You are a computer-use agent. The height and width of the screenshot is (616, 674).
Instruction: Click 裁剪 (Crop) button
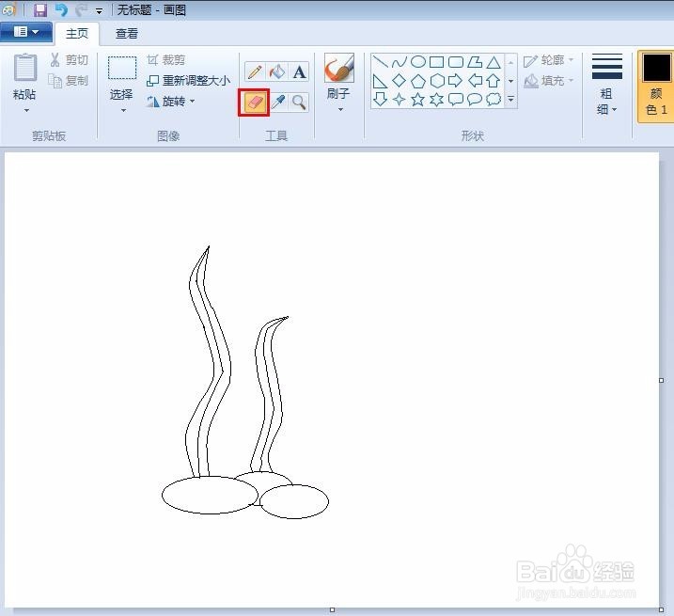pos(166,60)
